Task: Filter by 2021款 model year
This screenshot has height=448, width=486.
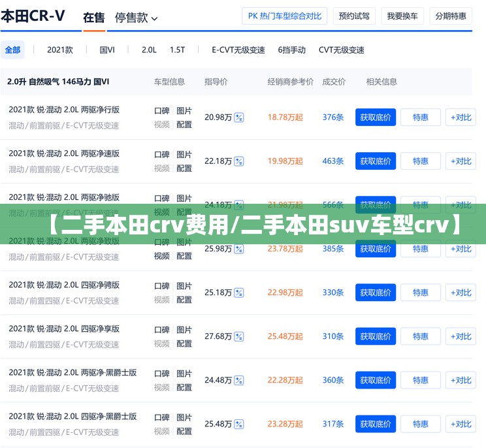Action: click(x=60, y=50)
